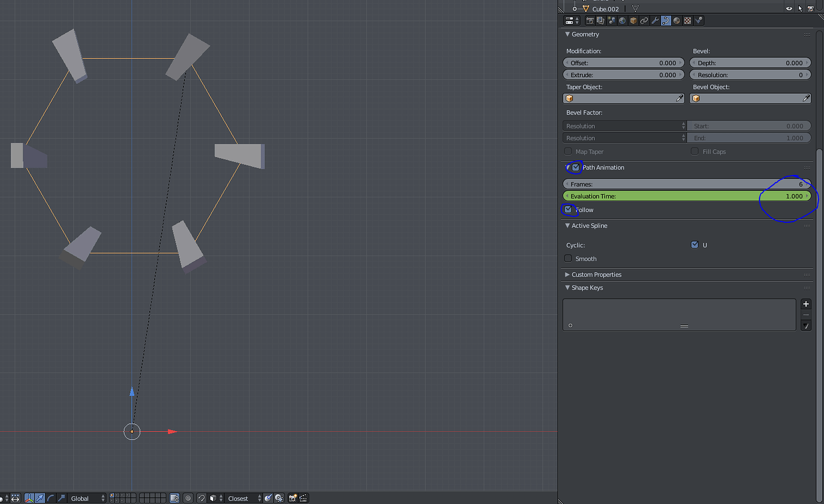Toggle the Cyclic U checkbox
The width and height of the screenshot is (824, 504).
tap(694, 245)
